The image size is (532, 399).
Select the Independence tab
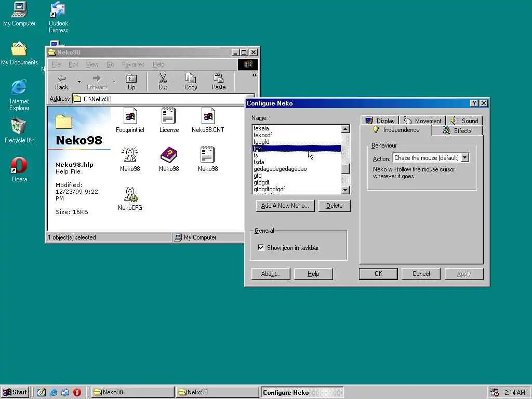pos(396,130)
